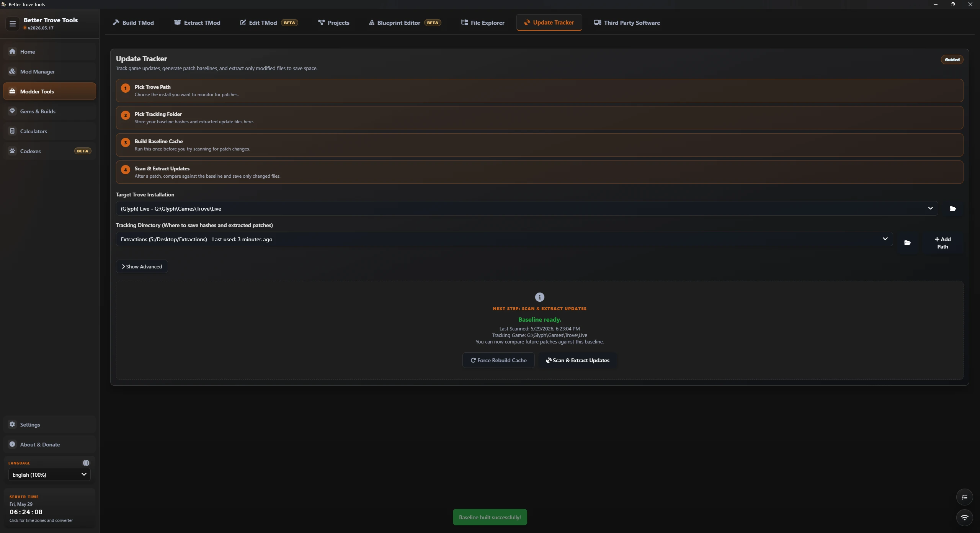Browse folder for Trove installation
This screenshot has height=533, width=980.
(x=952, y=209)
